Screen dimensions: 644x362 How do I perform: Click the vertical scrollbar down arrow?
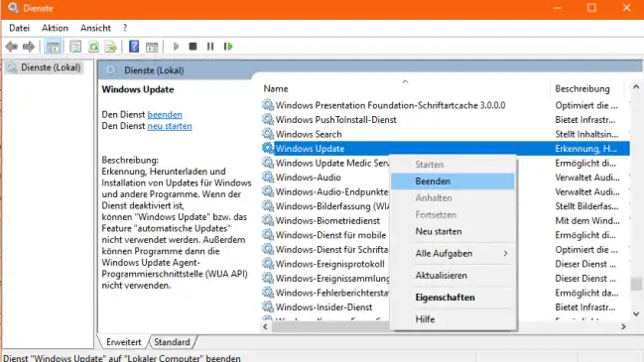636,314
